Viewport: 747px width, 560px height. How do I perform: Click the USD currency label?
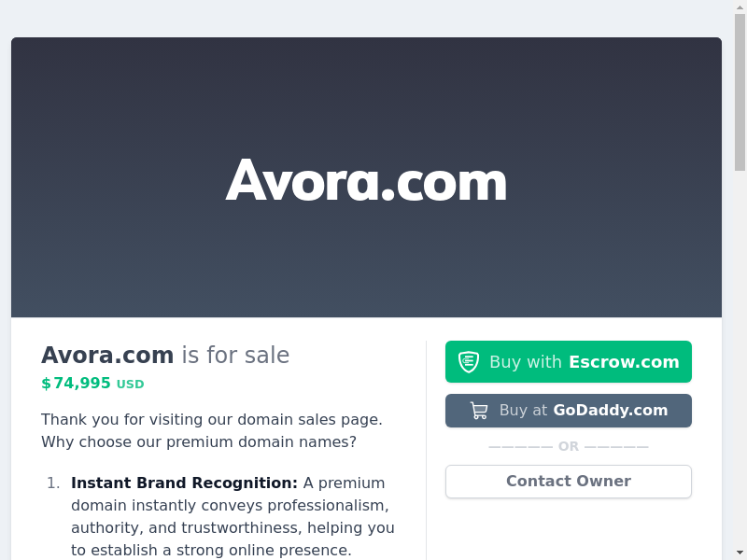(x=130, y=385)
